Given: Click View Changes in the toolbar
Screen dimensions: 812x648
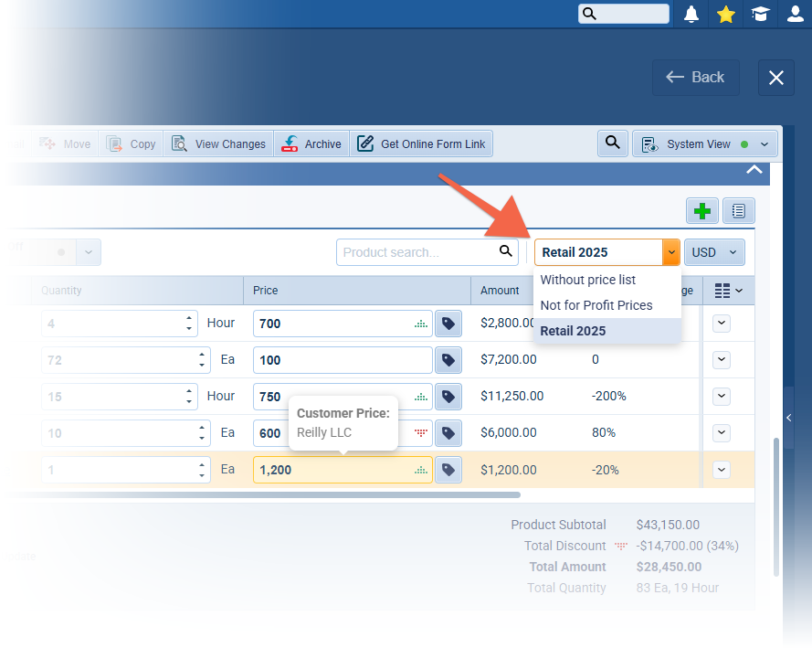Looking at the screenshot, I should click(x=219, y=144).
